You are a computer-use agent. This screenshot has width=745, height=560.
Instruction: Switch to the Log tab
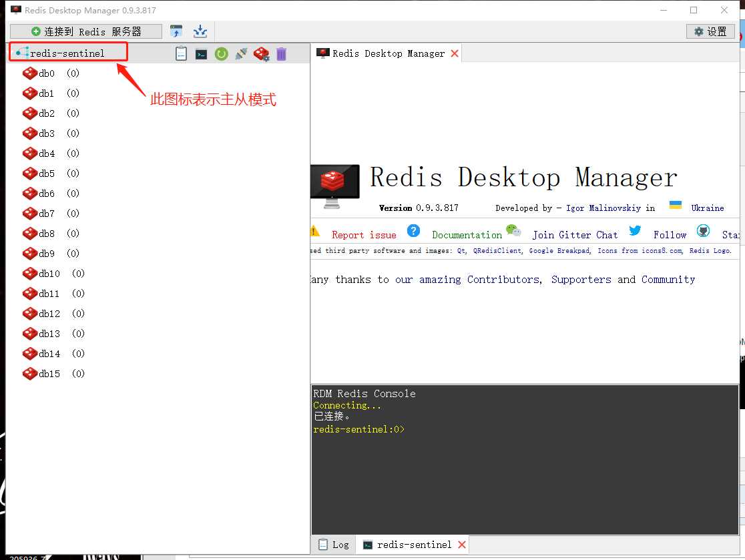point(334,545)
